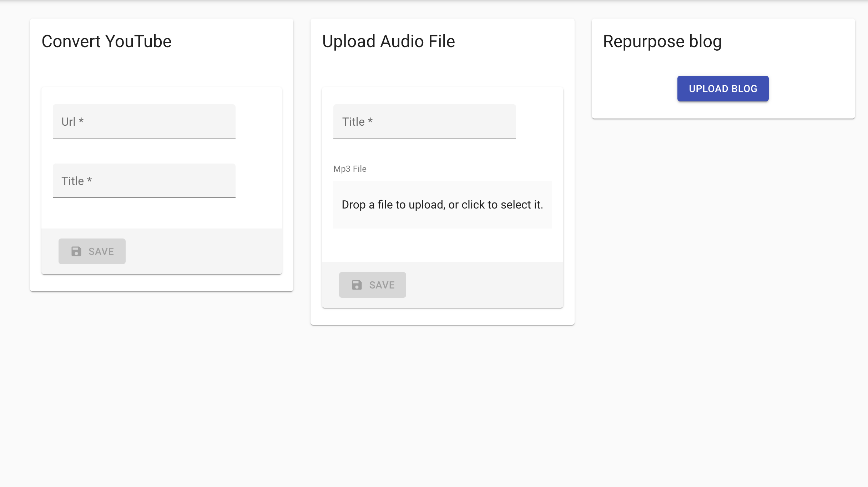The image size is (868, 487).
Task: Click floppy disk icon in Convert YouTube Save
Action: (76, 251)
